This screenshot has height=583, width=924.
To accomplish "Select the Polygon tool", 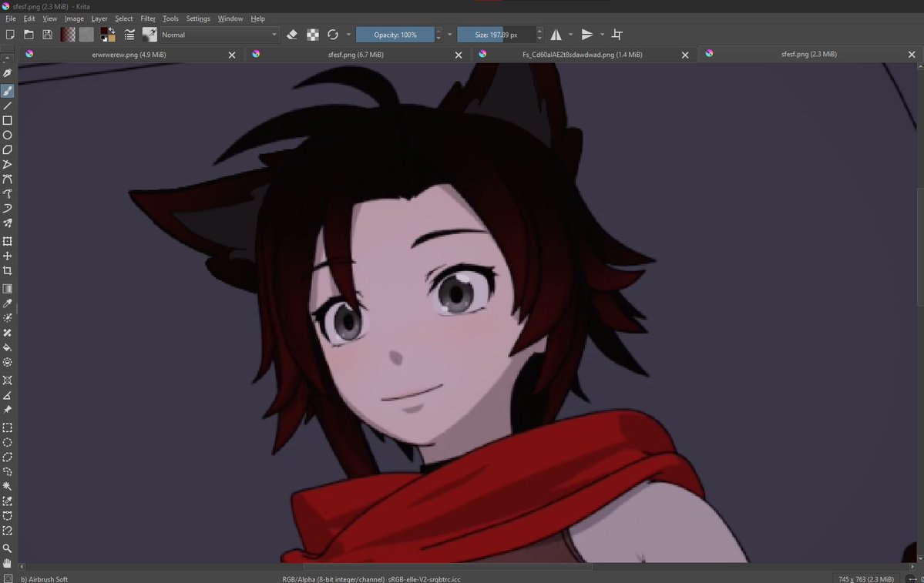I will [x=7, y=149].
